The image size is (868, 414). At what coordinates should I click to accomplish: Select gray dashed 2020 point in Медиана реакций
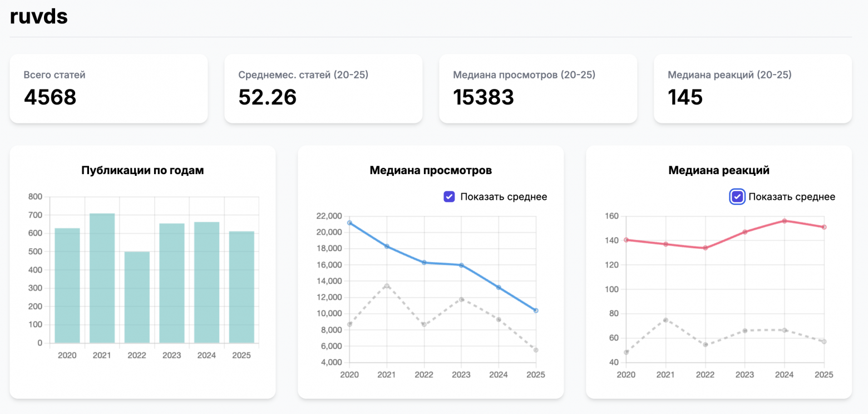point(626,352)
